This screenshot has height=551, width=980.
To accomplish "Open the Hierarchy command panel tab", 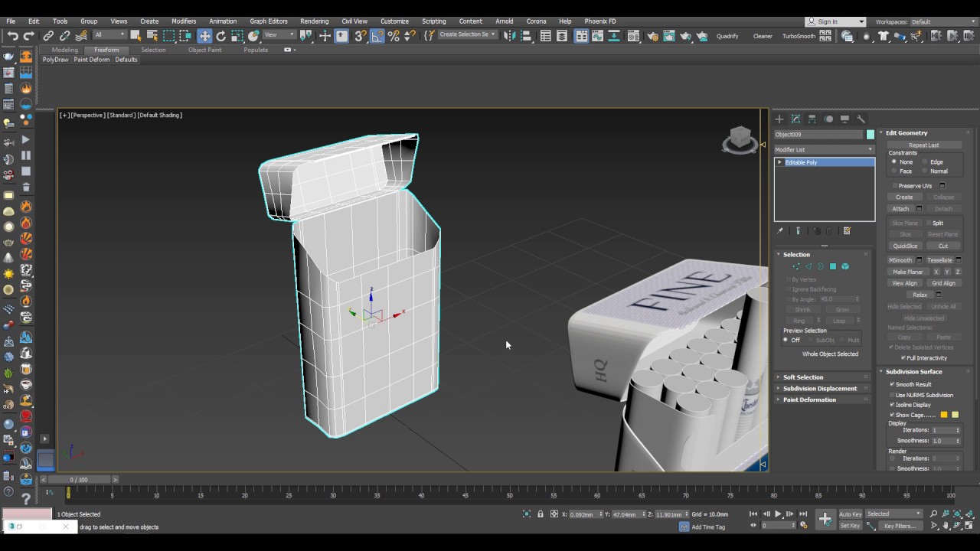I will coord(812,119).
